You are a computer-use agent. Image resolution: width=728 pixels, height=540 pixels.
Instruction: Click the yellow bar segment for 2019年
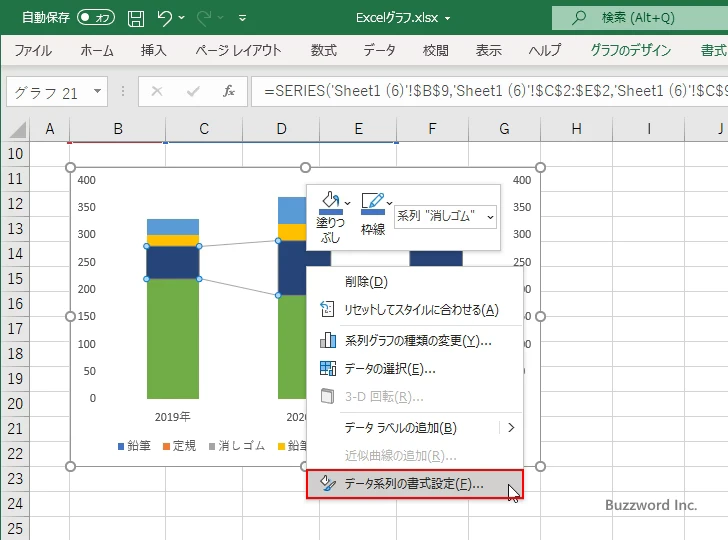(x=173, y=241)
